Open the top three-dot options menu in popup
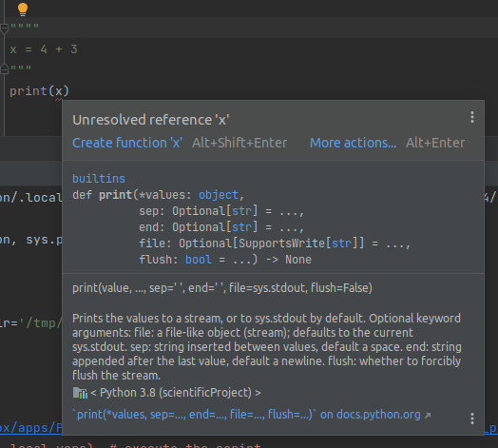Image resolution: width=498 pixels, height=448 pixels. tap(472, 117)
